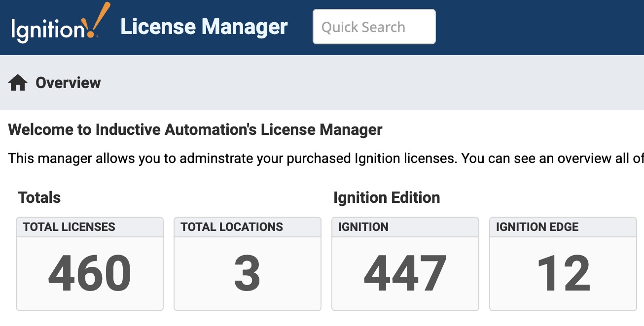Click the manager description paragraph text
Screen dimensions: 644x326
321,159
